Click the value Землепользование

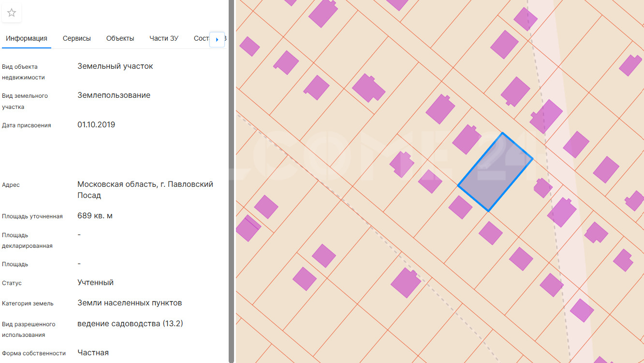click(x=114, y=95)
